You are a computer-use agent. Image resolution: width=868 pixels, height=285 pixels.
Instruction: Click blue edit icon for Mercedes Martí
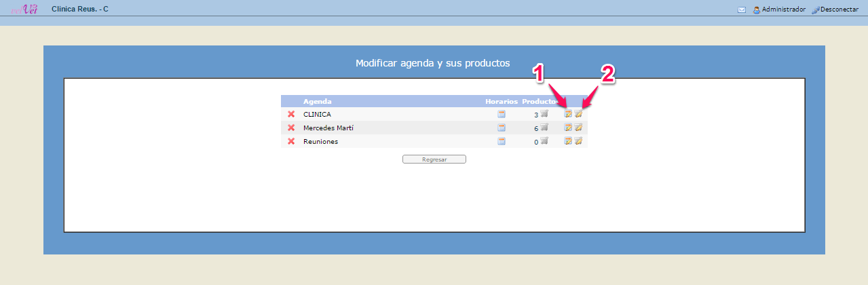pos(568,128)
